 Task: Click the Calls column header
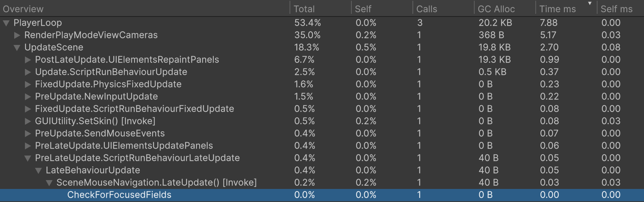(x=427, y=9)
